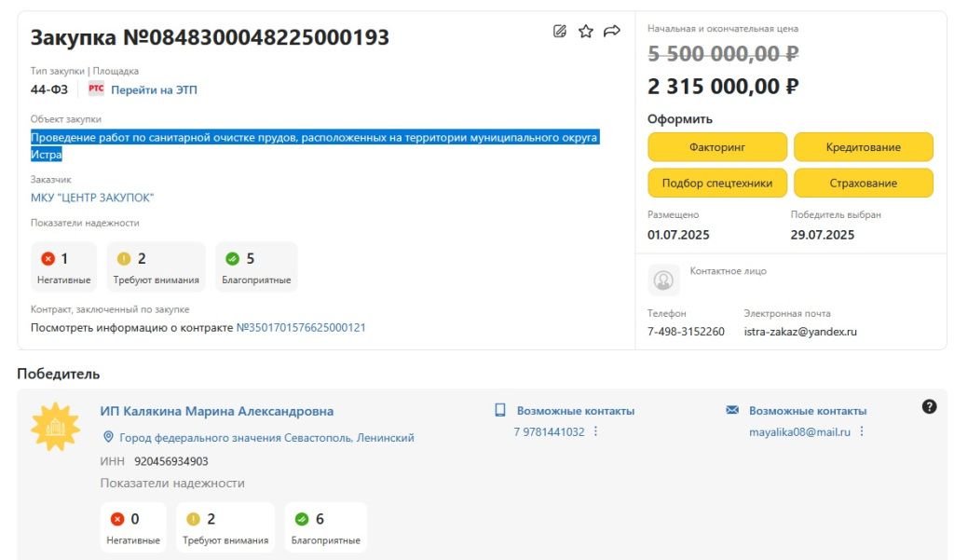
Task: Open options menu next to mayalika08@mail.ru
Action: [x=862, y=431]
